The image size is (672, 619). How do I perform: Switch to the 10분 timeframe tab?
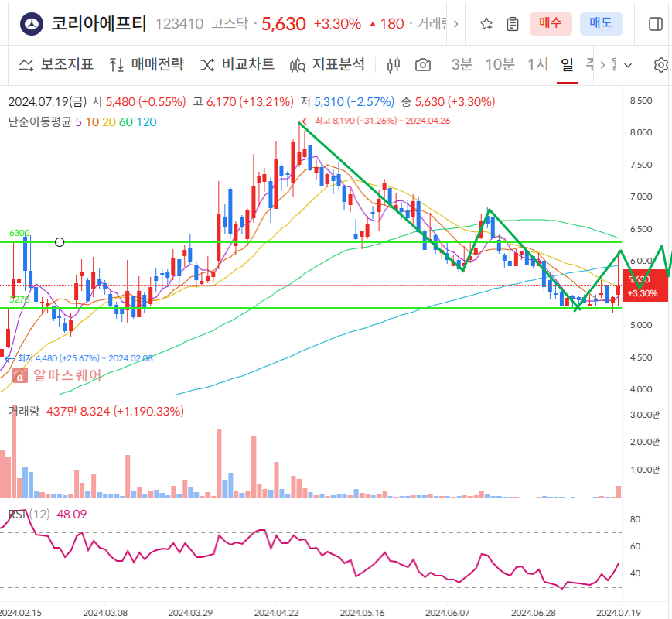point(500,67)
